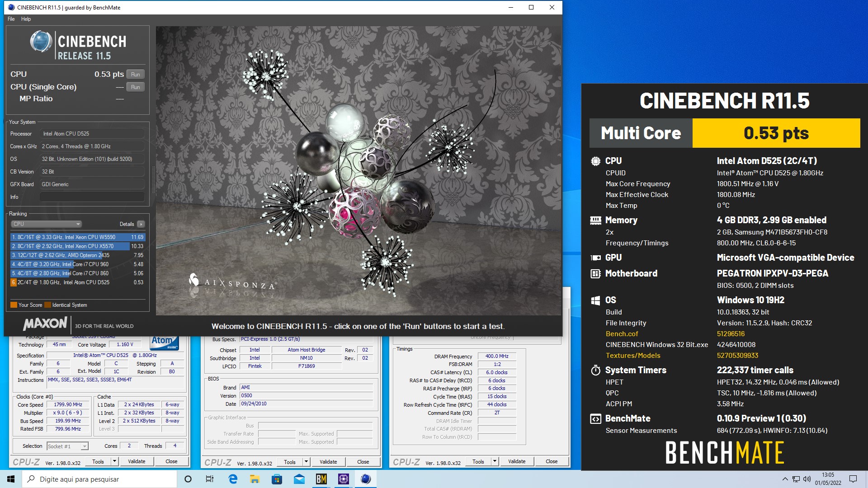Click Tools in right CPU-Z window
This screenshot has height=488, width=868.
(x=478, y=461)
